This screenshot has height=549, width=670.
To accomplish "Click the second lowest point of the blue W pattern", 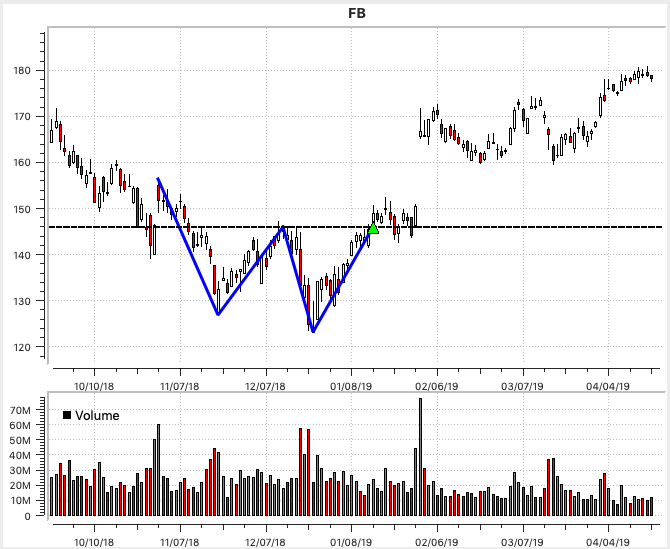I will coord(313,331).
